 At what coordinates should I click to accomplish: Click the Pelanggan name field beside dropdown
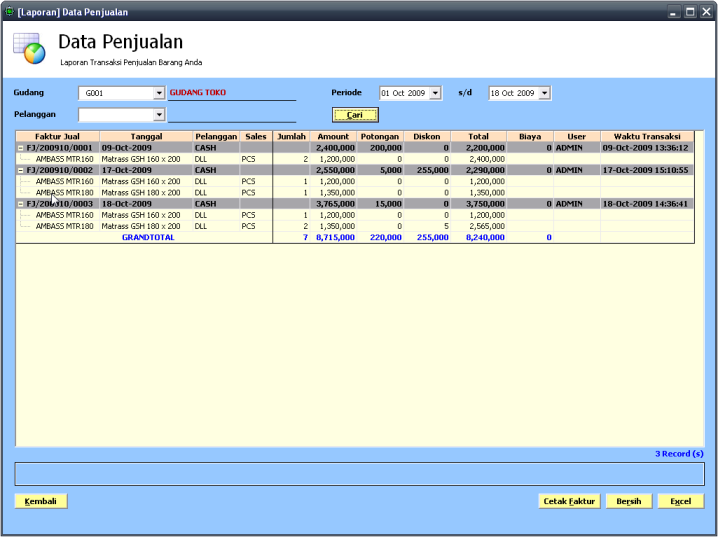[232, 114]
